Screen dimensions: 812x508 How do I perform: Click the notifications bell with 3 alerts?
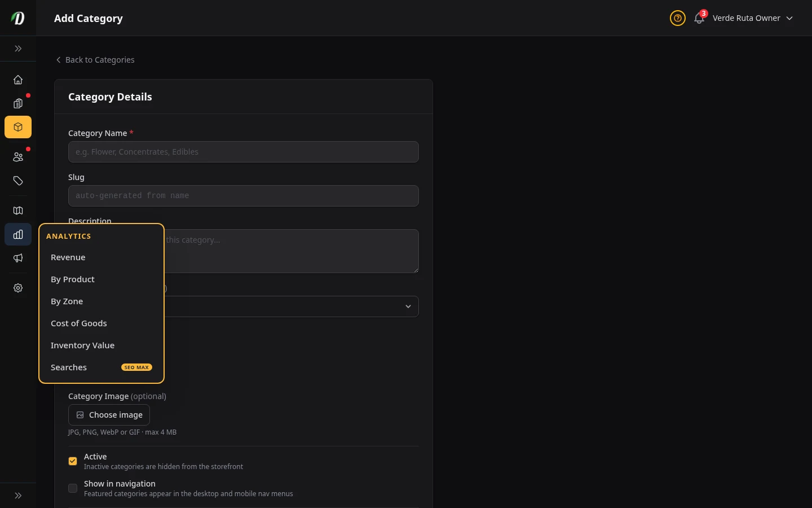tap(699, 19)
